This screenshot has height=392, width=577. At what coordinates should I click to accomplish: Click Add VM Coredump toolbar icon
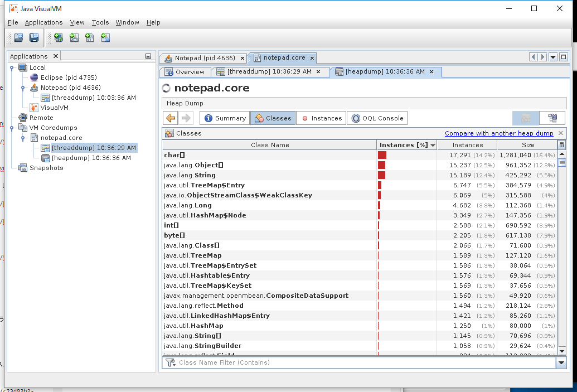click(90, 38)
